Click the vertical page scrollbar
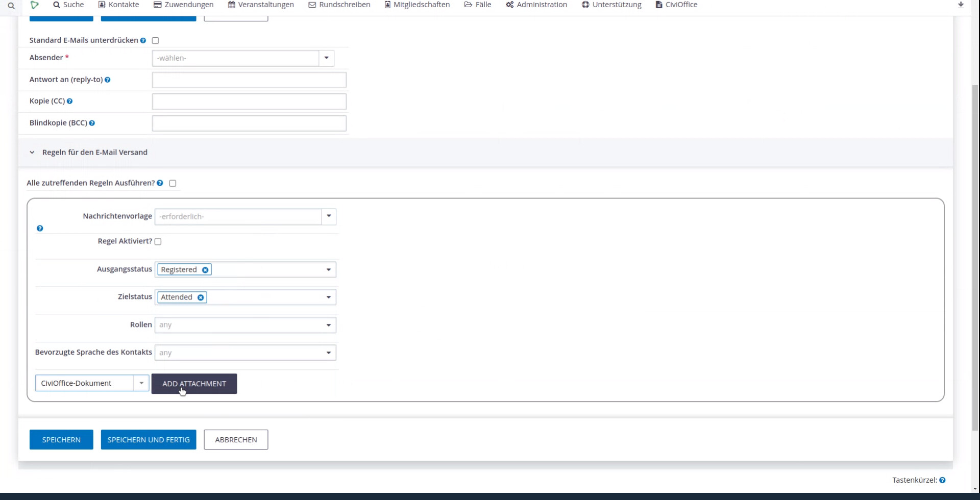Image resolution: width=980 pixels, height=500 pixels. click(975, 257)
